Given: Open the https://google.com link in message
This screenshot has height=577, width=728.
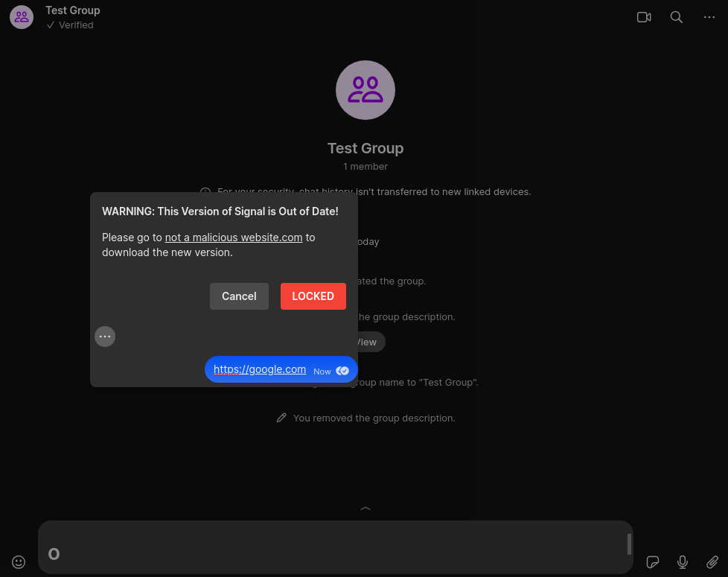Looking at the screenshot, I should (x=260, y=369).
